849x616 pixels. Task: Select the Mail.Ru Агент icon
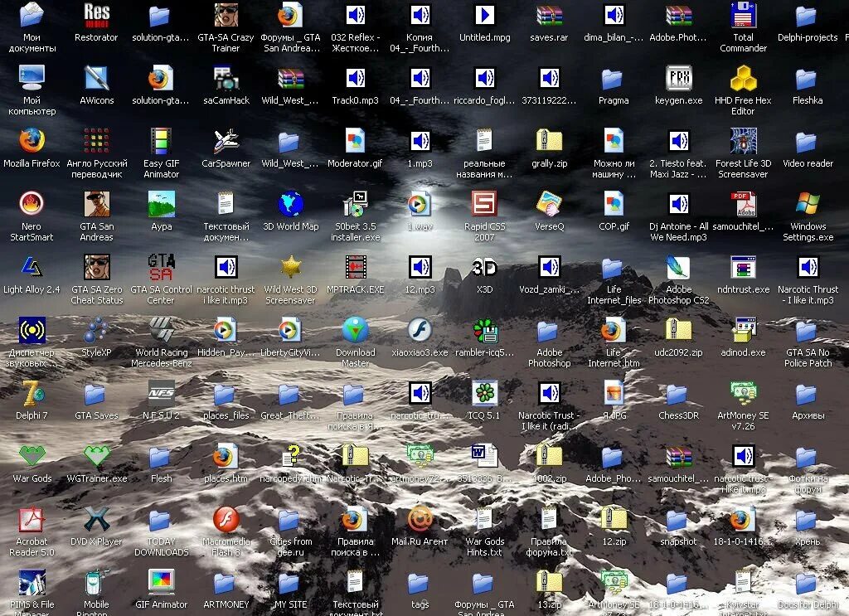coord(420,519)
